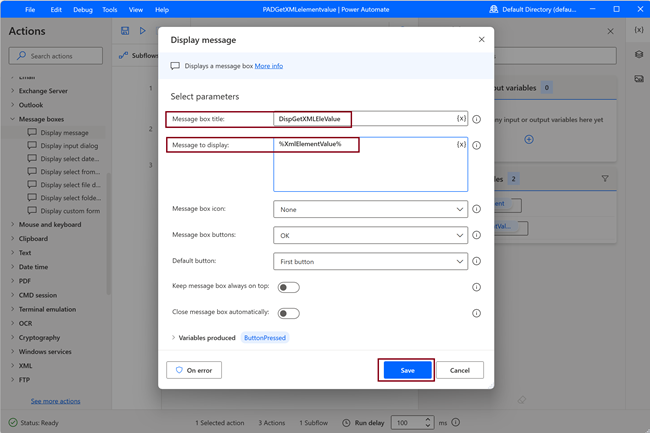Open the Message box buttons dropdown

click(x=371, y=235)
